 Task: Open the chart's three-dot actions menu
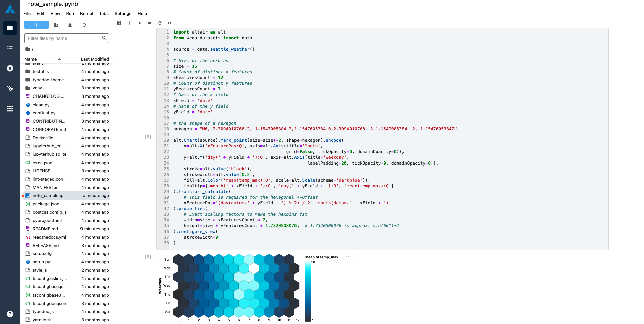tap(348, 257)
